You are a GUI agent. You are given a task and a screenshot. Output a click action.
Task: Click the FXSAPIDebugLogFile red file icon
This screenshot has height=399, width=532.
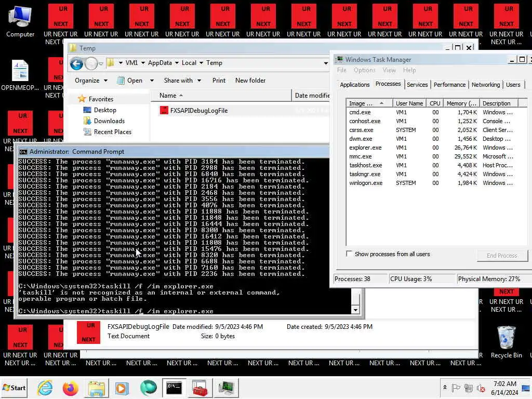(164, 110)
